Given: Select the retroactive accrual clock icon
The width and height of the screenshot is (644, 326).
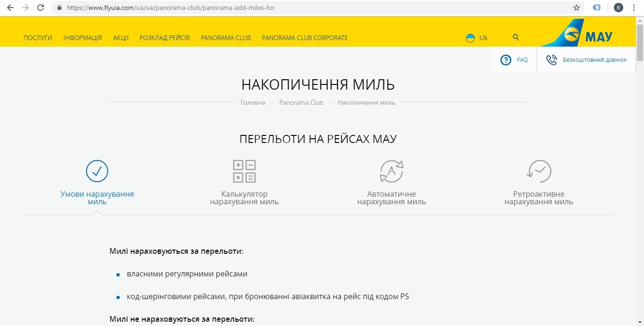Looking at the screenshot, I should tap(539, 171).
